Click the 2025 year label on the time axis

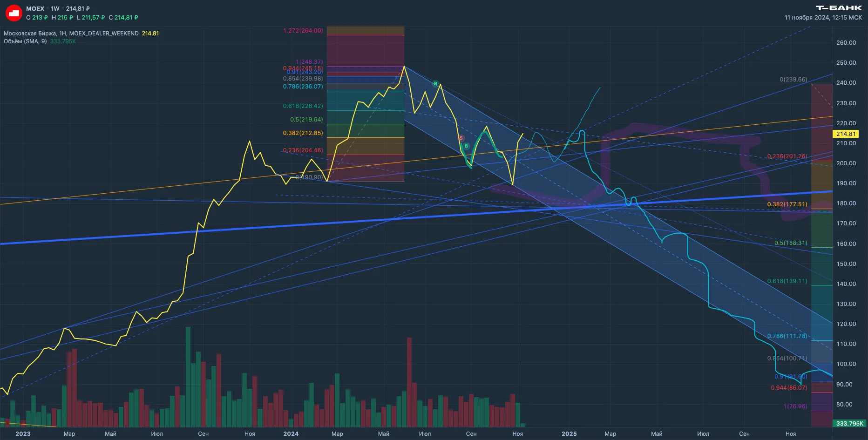[569, 434]
